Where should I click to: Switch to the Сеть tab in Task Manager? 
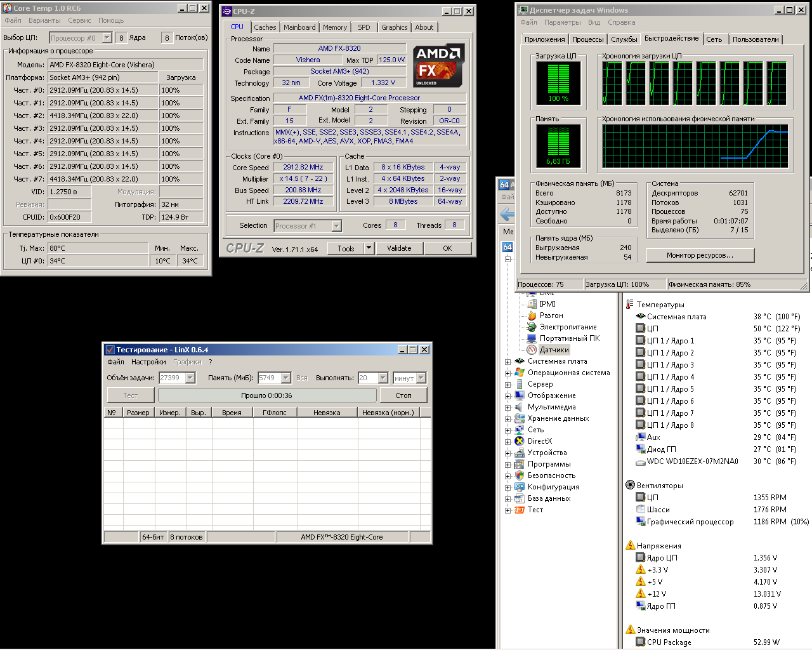714,39
